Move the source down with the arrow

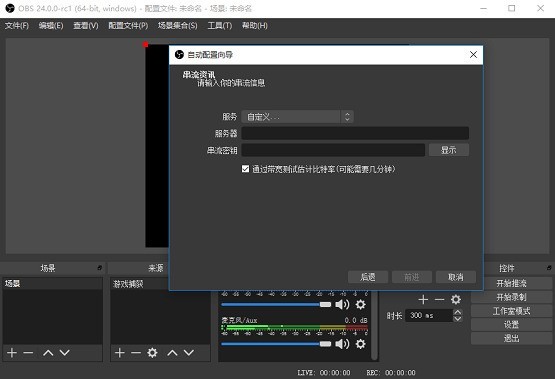tap(189, 352)
